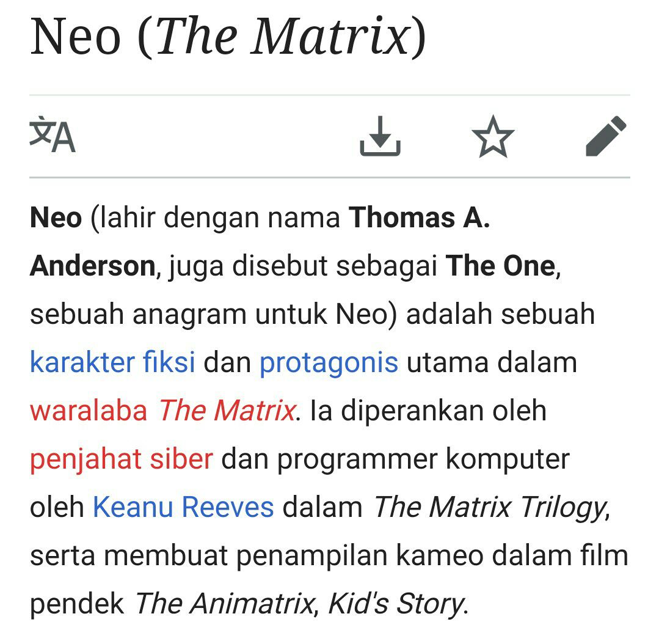The width and height of the screenshot is (659, 644).
Task: Open the red italic 'The Matrix' link
Action: click(x=227, y=410)
